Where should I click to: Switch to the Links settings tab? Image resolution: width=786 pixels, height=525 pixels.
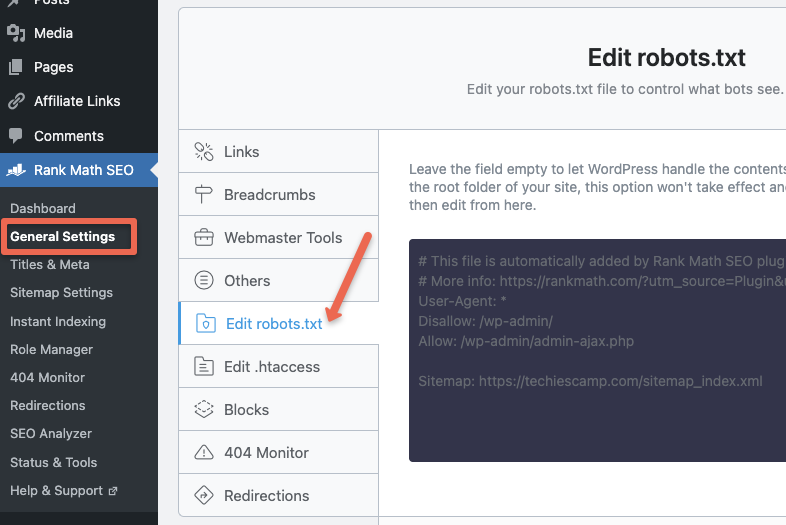click(279, 151)
